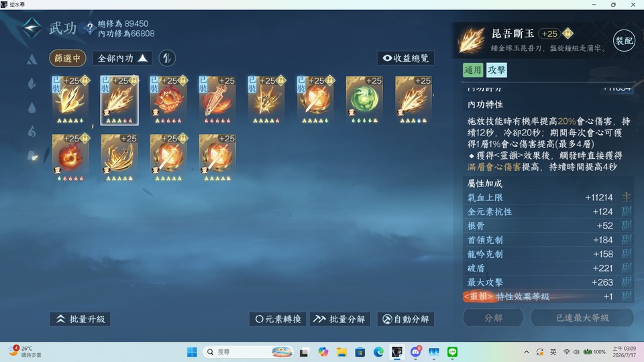Click the 已達最大等級 button

(x=582, y=318)
